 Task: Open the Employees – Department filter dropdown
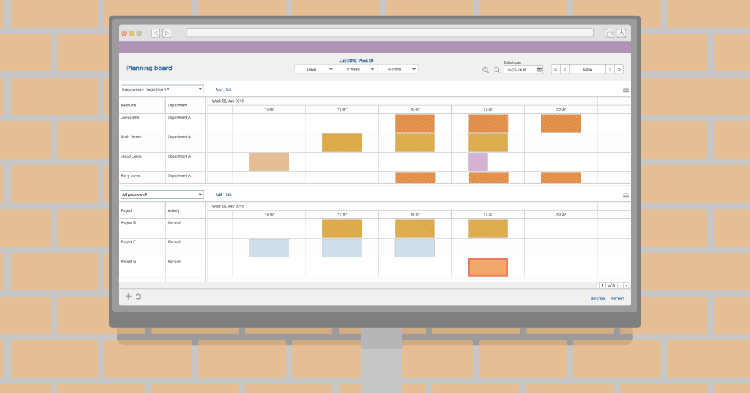(x=162, y=89)
